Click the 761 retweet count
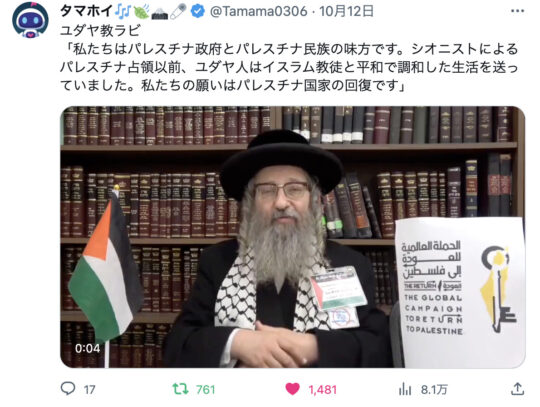 coord(206,389)
